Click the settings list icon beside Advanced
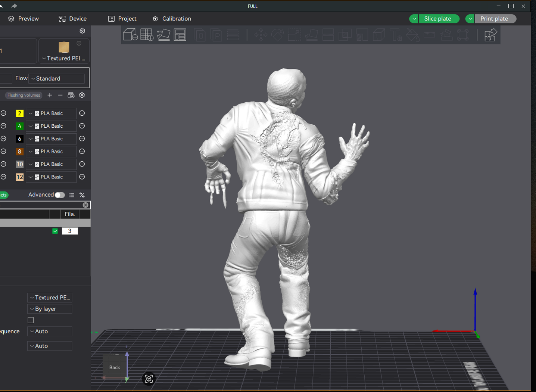The image size is (536, 392). point(71,195)
